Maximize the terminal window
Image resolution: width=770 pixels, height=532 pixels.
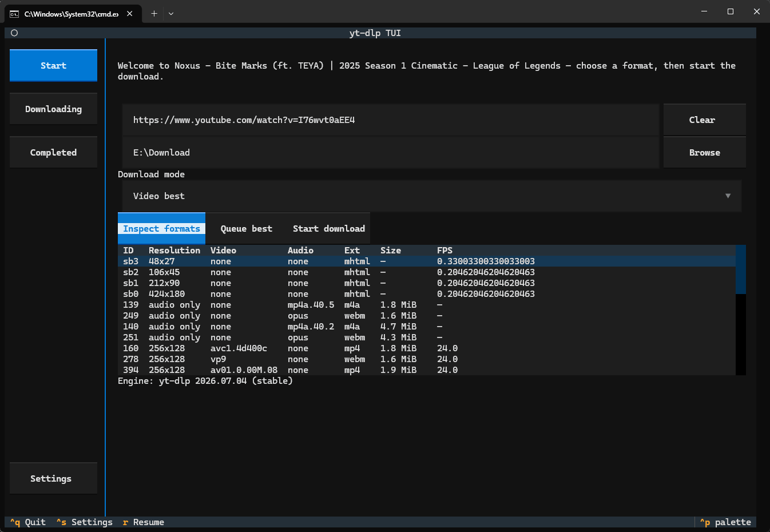[731, 11]
